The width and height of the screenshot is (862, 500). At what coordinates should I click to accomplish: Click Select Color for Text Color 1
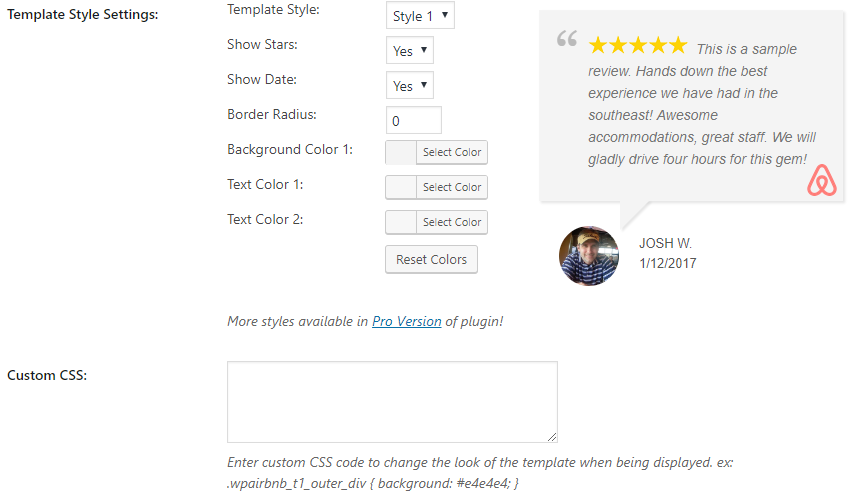[452, 187]
